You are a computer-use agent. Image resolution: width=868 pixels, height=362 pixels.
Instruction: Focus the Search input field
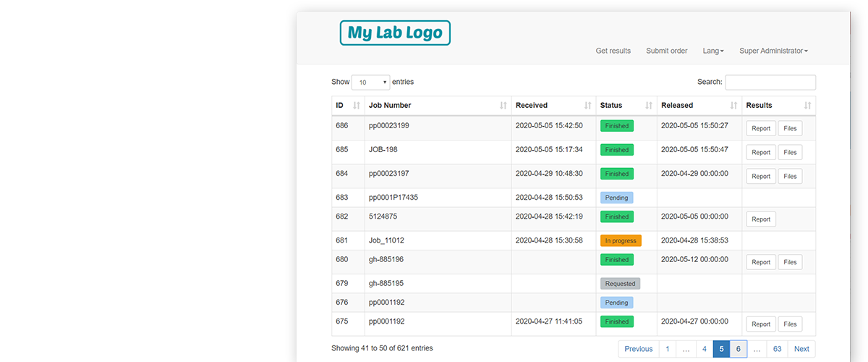770,83
